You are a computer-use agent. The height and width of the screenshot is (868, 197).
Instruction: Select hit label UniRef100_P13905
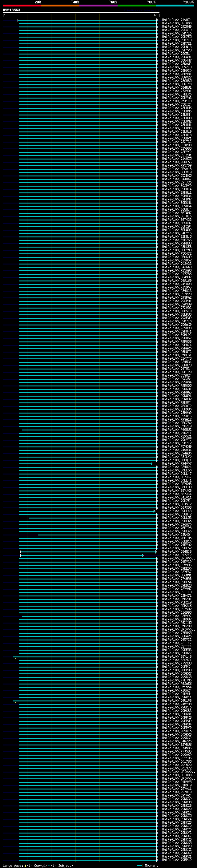[176, 287]
